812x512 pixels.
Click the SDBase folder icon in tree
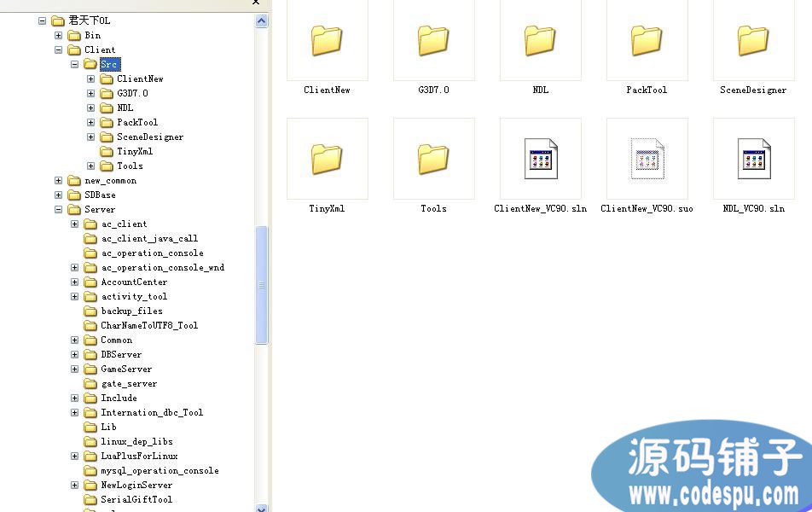[74, 195]
